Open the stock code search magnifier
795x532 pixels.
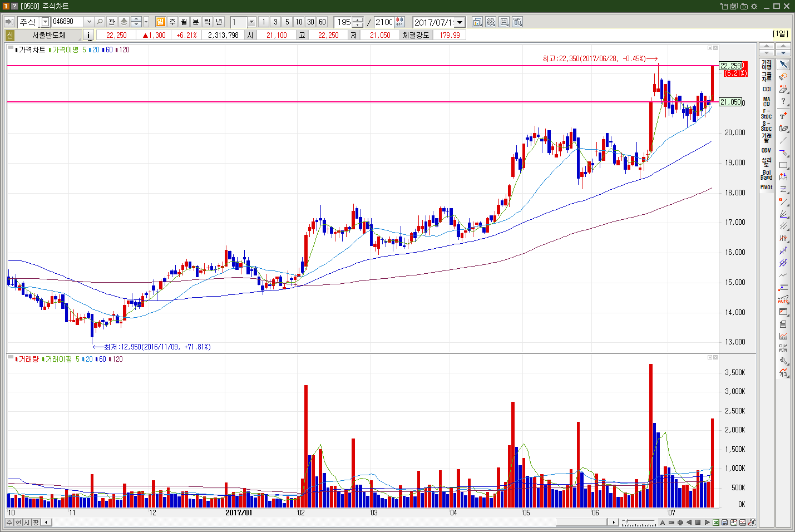[100, 22]
